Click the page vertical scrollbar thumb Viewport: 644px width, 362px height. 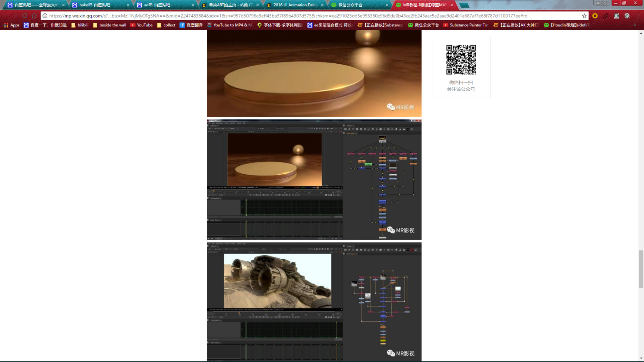[x=641, y=269]
